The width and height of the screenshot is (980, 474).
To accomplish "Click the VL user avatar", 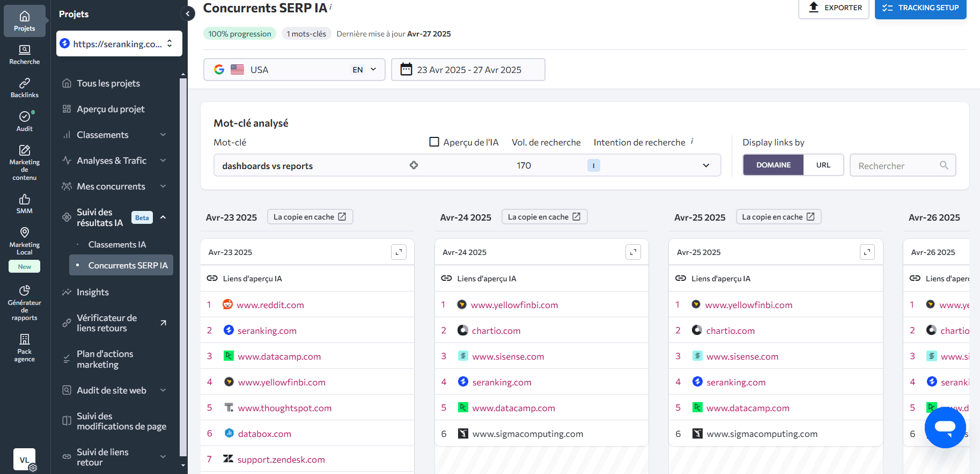I will coord(24,460).
